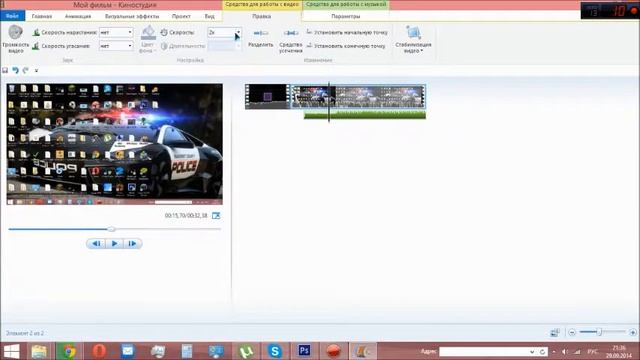The width and height of the screenshot is (640, 360).
Task: Set the end point (Установить конечную точку)
Action: click(x=346, y=46)
